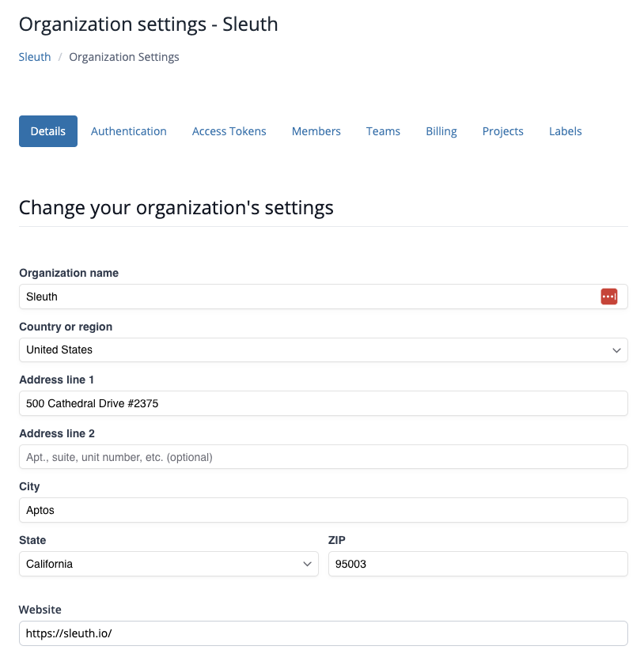Select the Website URL field

pos(323,633)
